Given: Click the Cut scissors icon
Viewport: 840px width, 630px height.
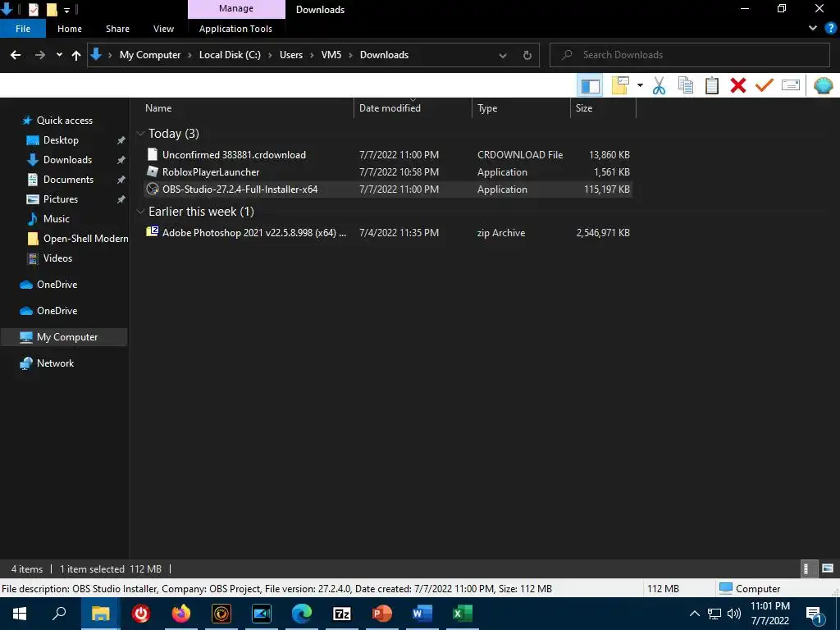Looking at the screenshot, I should tap(659, 85).
